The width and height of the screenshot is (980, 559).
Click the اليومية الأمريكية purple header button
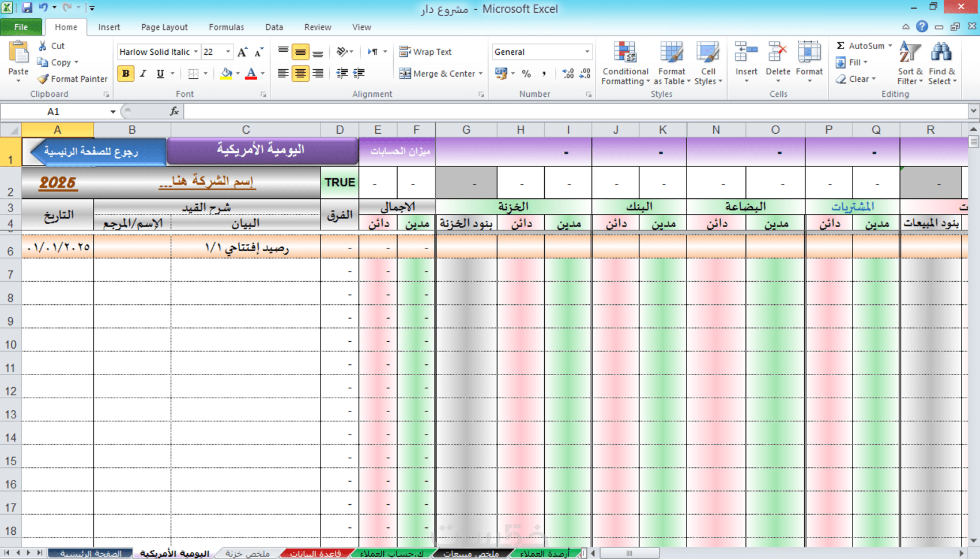coord(262,150)
